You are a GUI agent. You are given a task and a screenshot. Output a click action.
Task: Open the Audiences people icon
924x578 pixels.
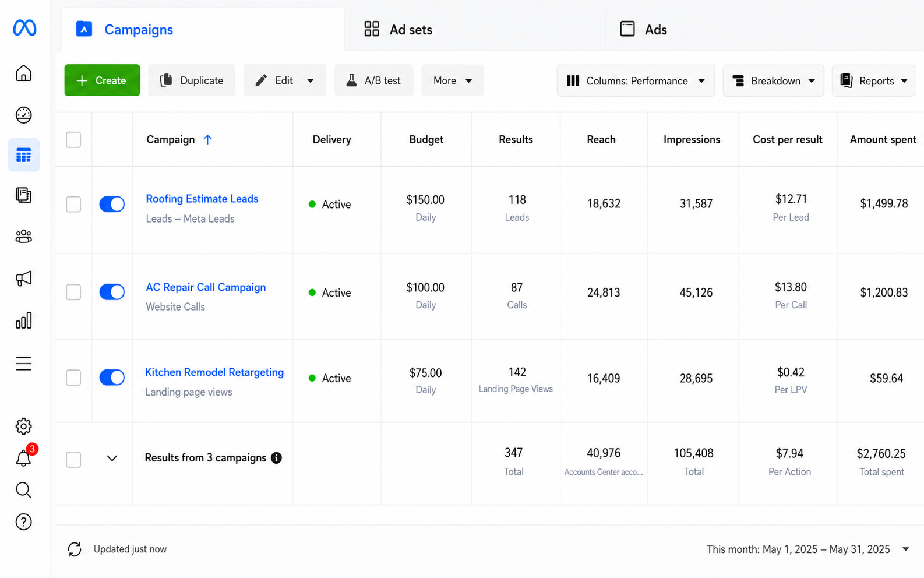pyautogui.click(x=23, y=236)
